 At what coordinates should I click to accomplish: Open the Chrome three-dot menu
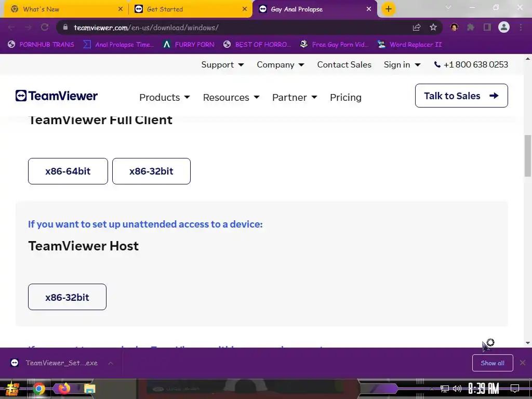point(521,27)
